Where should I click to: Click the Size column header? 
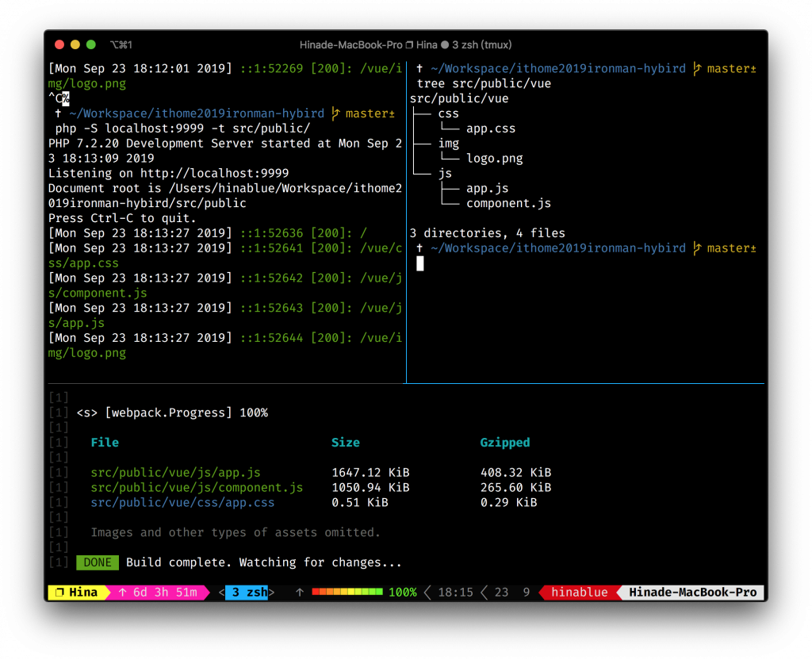pyautogui.click(x=346, y=443)
